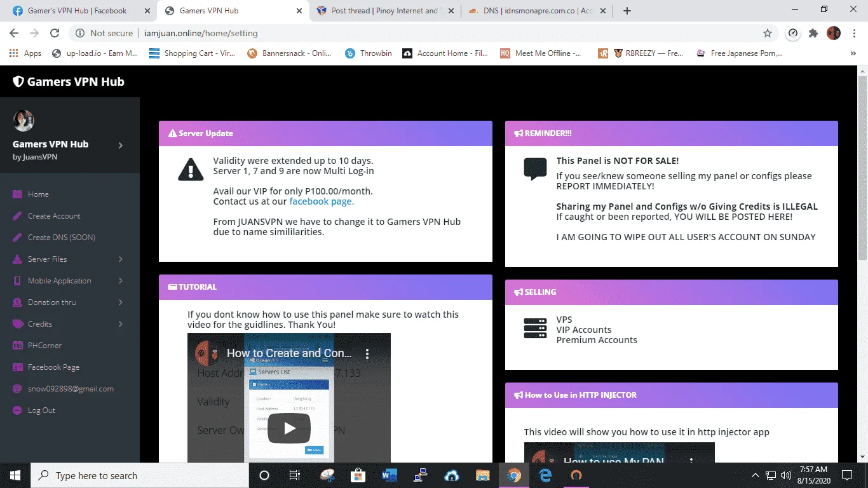Open a new browser tab
The height and width of the screenshot is (488, 868).
(x=627, y=11)
